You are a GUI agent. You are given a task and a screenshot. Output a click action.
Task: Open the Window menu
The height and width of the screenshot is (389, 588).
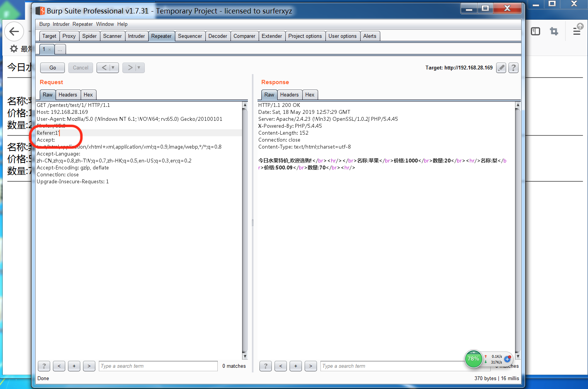(105, 24)
